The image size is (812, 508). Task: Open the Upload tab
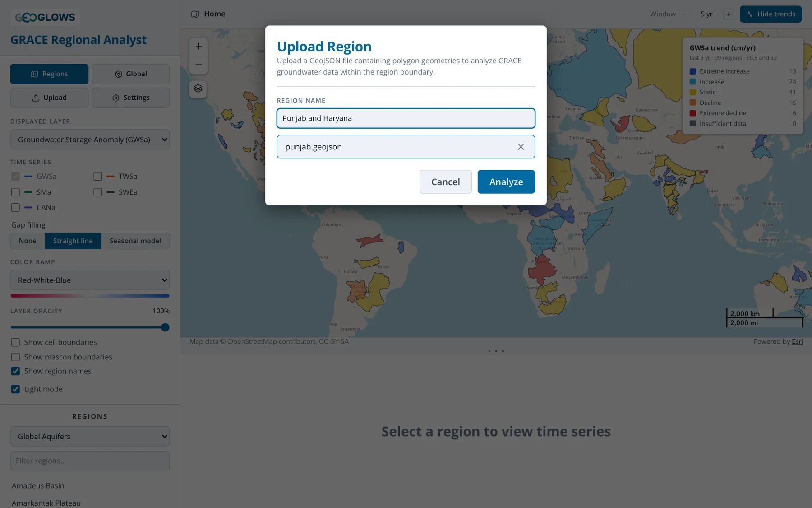pyautogui.click(x=49, y=98)
